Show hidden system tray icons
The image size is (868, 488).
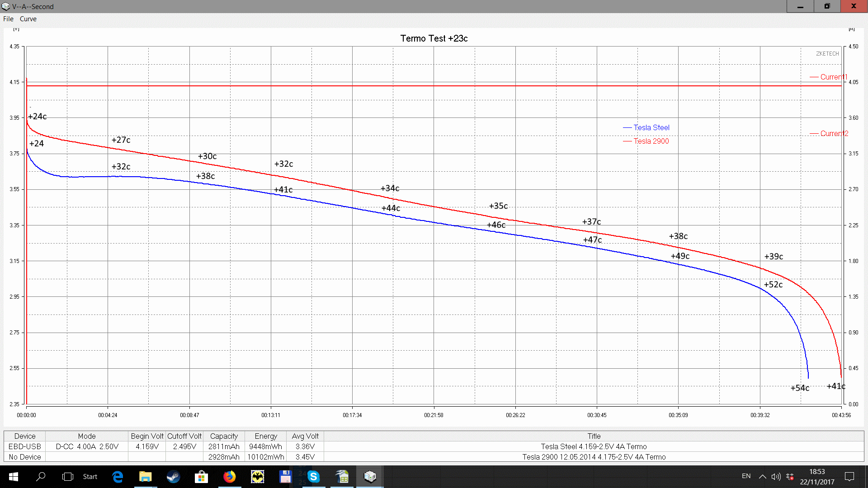tap(762, 477)
